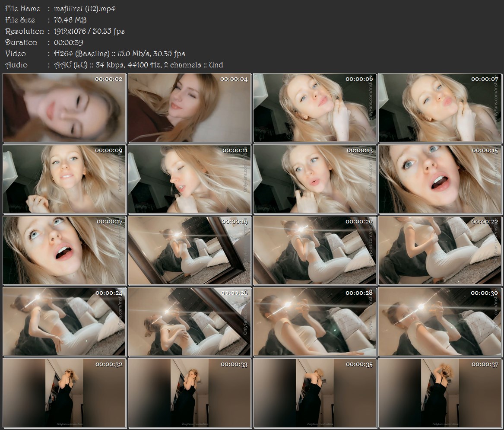The width and height of the screenshot is (504, 430).
Task: Select the duration value "00:00:39"
Action: coord(69,42)
